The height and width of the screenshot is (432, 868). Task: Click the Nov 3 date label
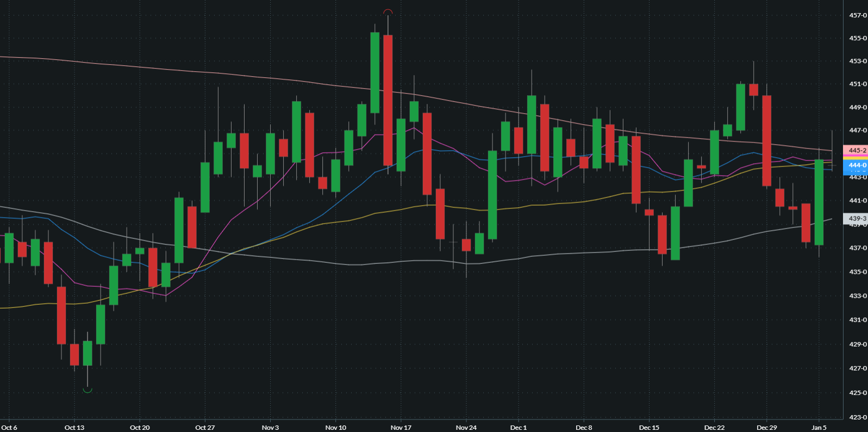pos(270,428)
